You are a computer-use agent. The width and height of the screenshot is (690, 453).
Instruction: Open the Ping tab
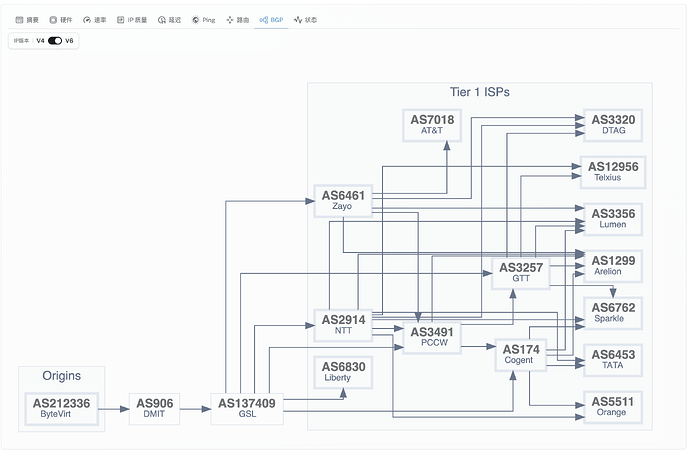203,20
